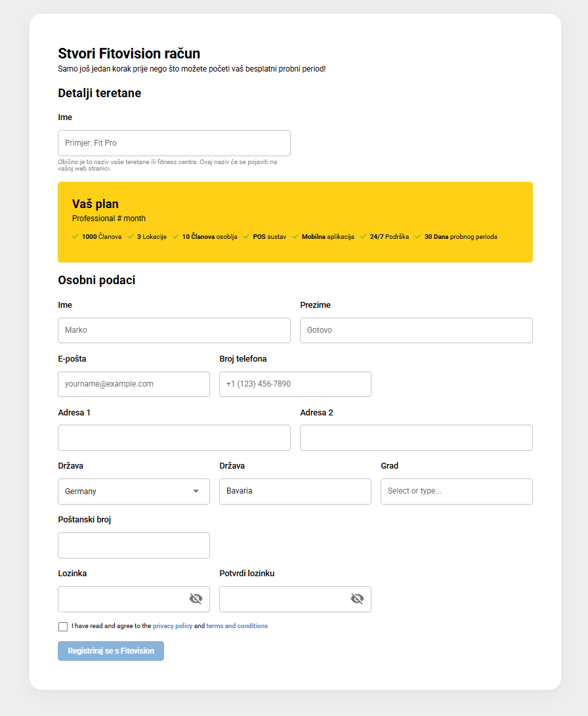
Task: Focus the E-pošta email input
Action: click(x=134, y=384)
